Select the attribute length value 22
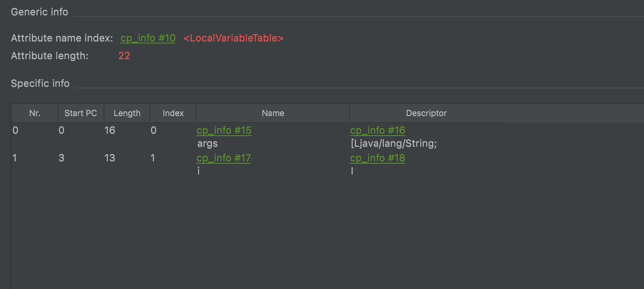Image resolution: width=644 pixels, height=289 pixels. [x=124, y=56]
